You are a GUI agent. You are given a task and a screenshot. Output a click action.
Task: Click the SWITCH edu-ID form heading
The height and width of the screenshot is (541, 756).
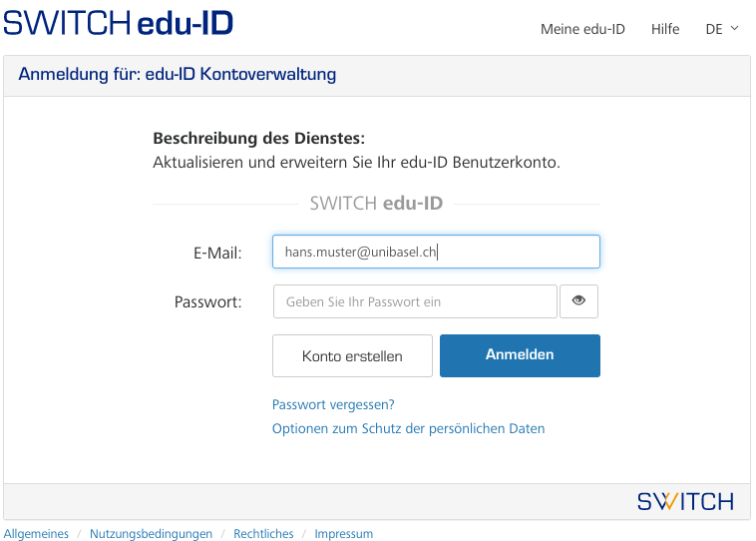click(x=376, y=204)
